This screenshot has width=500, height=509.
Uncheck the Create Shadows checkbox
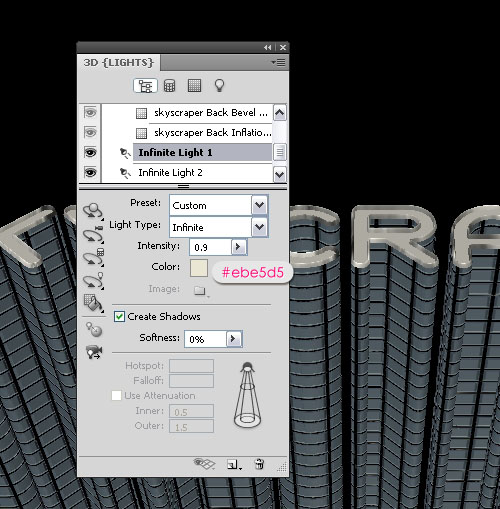tap(119, 316)
